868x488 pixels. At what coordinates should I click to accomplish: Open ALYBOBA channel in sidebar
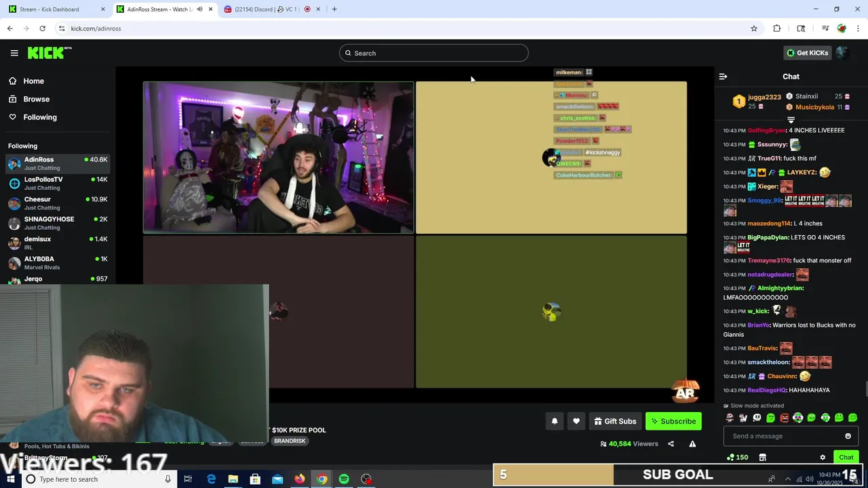point(58,262)
